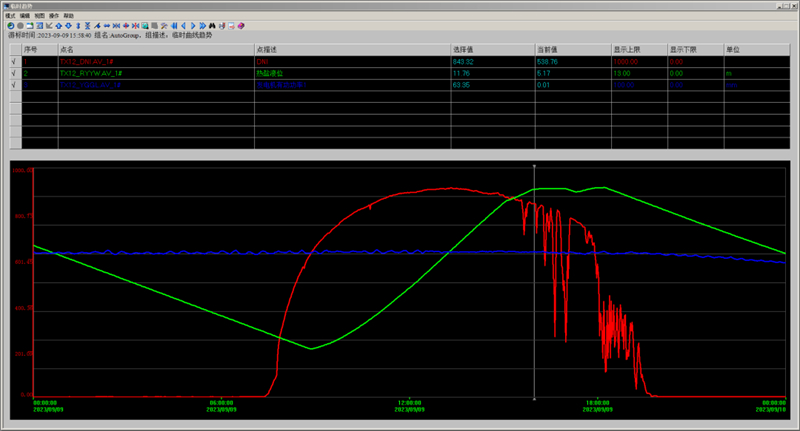Click the colorful cube icon at toolbar end

tap(241, 25)
